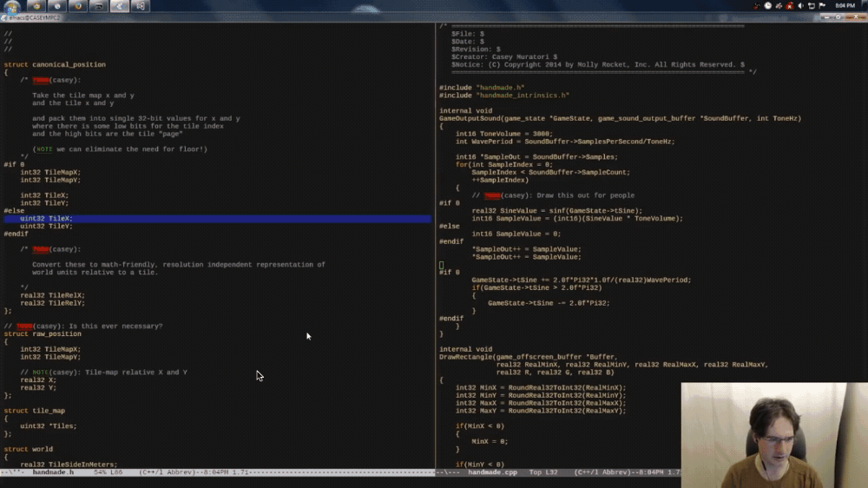Image resolution: width=868 pixels, height=488 pixels.
Task: Click the network tray icon
Action: pos(811,6)
